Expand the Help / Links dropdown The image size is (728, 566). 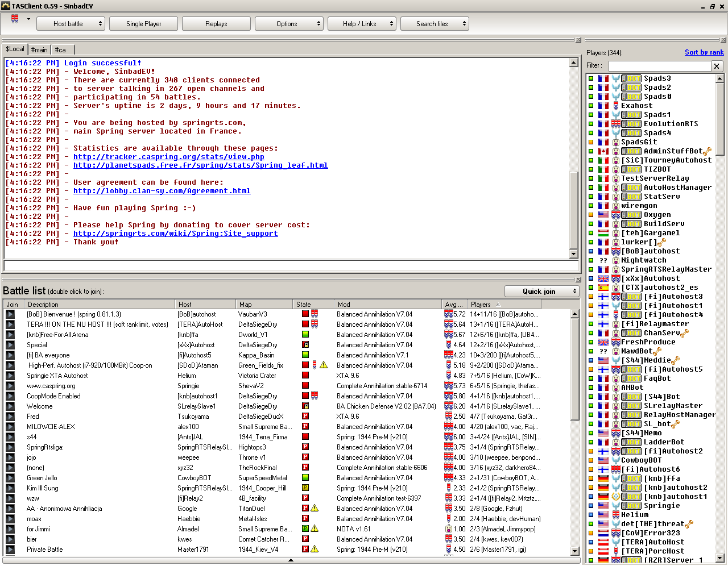362,24
